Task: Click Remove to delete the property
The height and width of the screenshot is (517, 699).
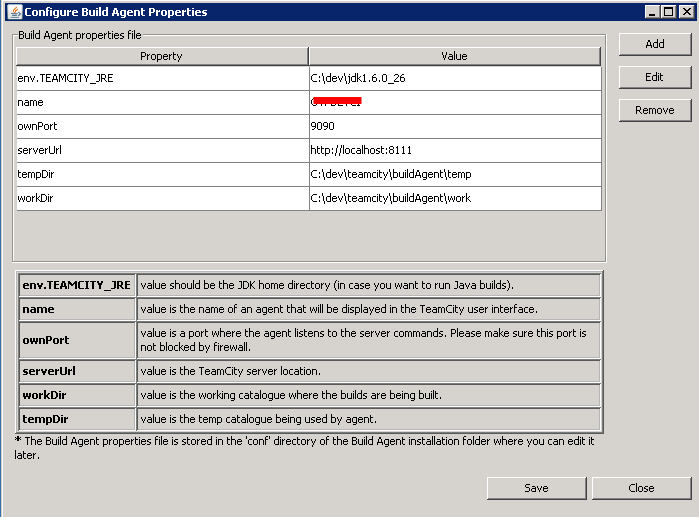Action: point(654,110)
